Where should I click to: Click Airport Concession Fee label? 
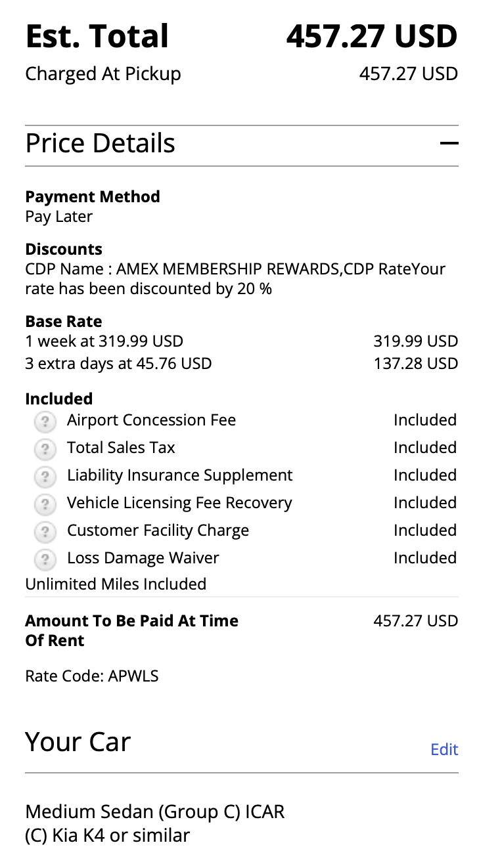tap(151, 420)
